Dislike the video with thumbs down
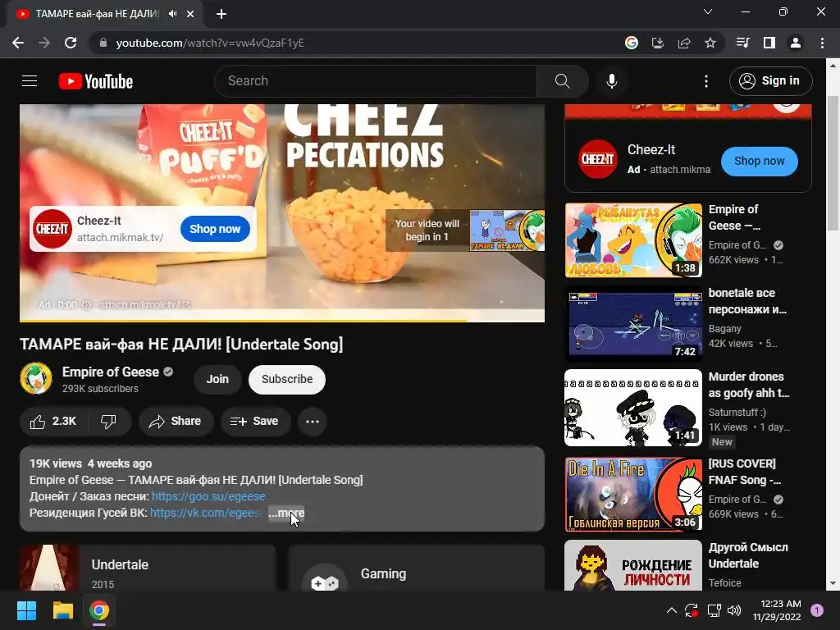The image size is (840, 630). [109, 421]
